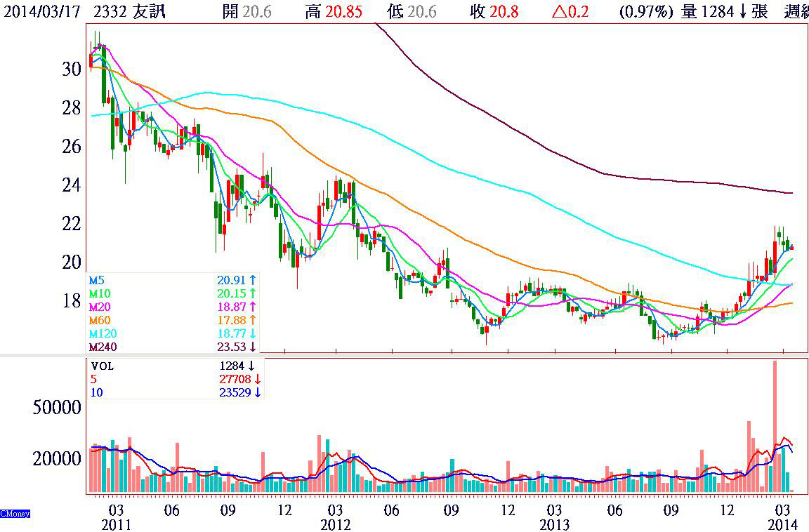Select the M5 moving average legend label
The image size is (809, 532).
click(x=97, y=280)
